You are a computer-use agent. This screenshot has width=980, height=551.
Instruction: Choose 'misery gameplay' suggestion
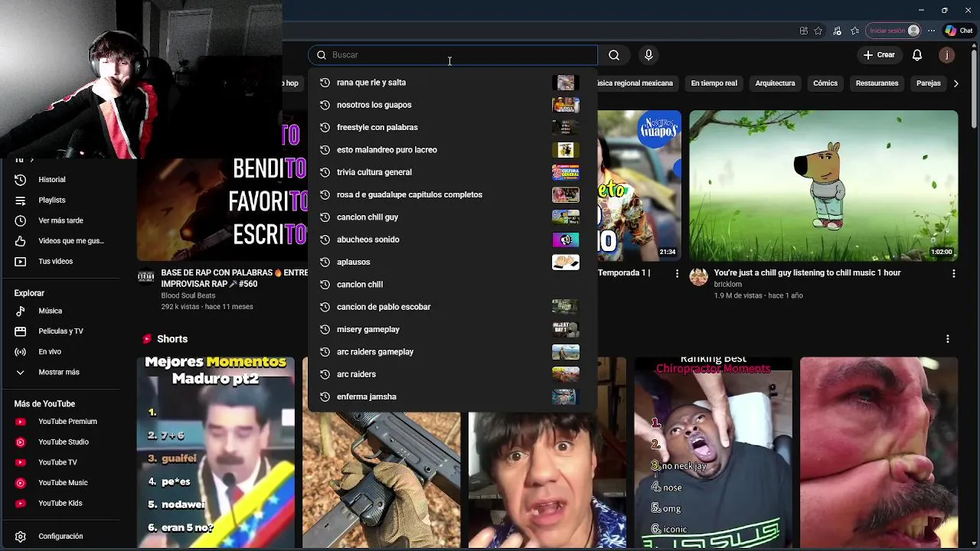(x=452, y=329)
